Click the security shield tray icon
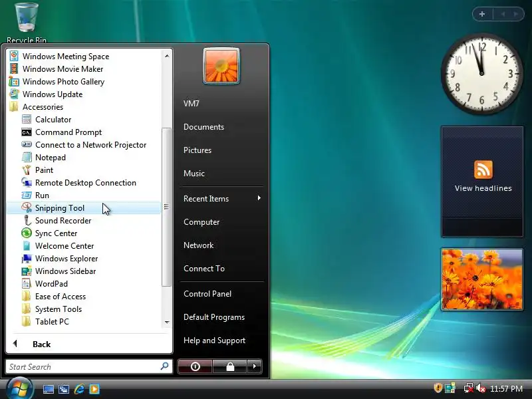532x399 pixels. click(x=438, y=388)
